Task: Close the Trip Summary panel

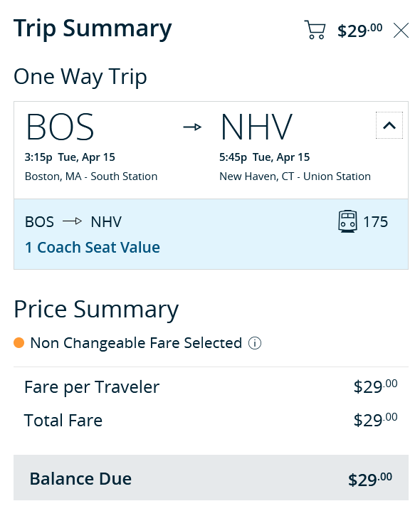Action: tap(401, 31)
